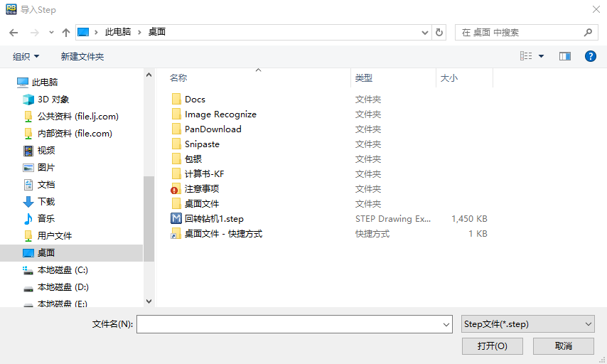Open the 3D 对象 folder in sidebar
This screenshot has height=364, width=607.
(x=53, y=100)
